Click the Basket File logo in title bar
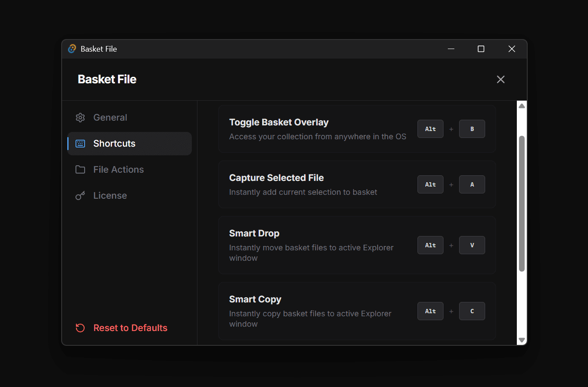 72,49
